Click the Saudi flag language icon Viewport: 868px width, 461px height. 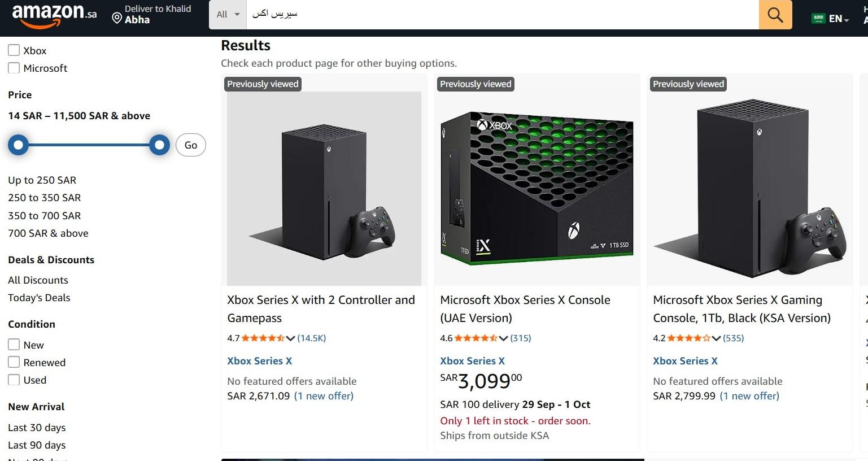click(x=818, y=19)
